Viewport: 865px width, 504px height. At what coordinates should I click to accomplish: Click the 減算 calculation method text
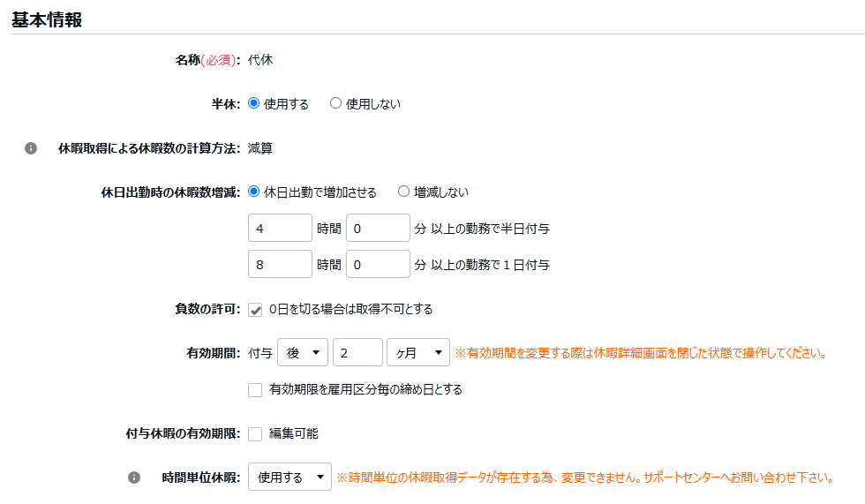(x=260, y=148)
